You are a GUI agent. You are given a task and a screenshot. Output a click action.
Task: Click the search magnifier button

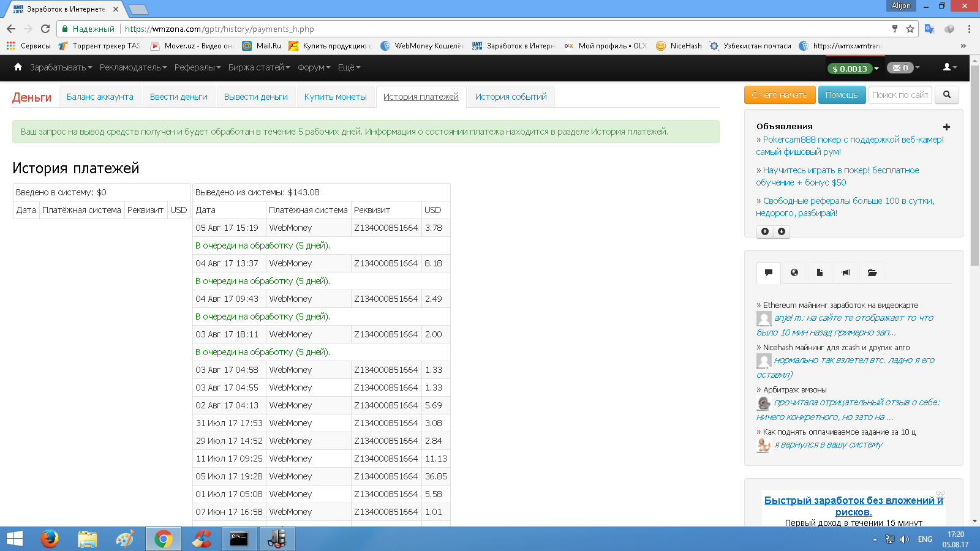947,95
